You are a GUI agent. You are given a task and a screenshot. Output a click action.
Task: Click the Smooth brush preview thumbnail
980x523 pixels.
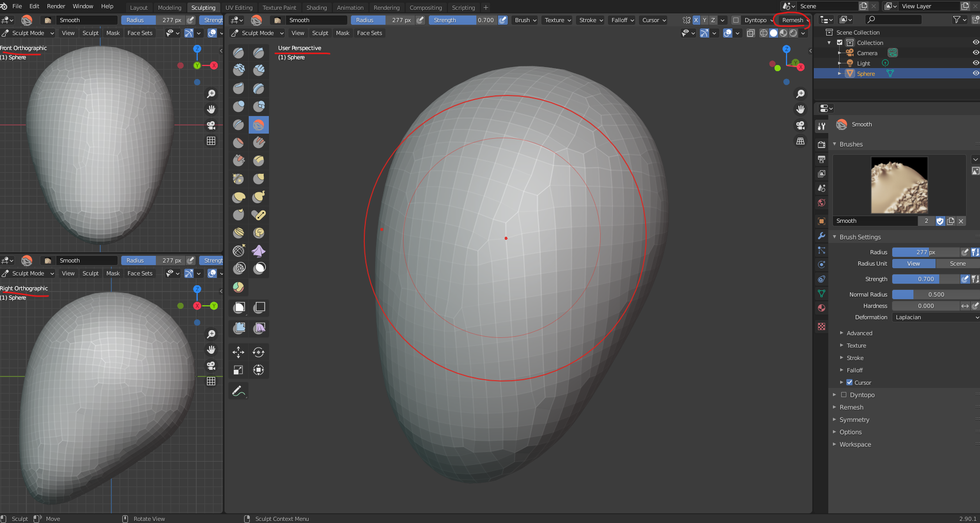[x=899, y=185]
